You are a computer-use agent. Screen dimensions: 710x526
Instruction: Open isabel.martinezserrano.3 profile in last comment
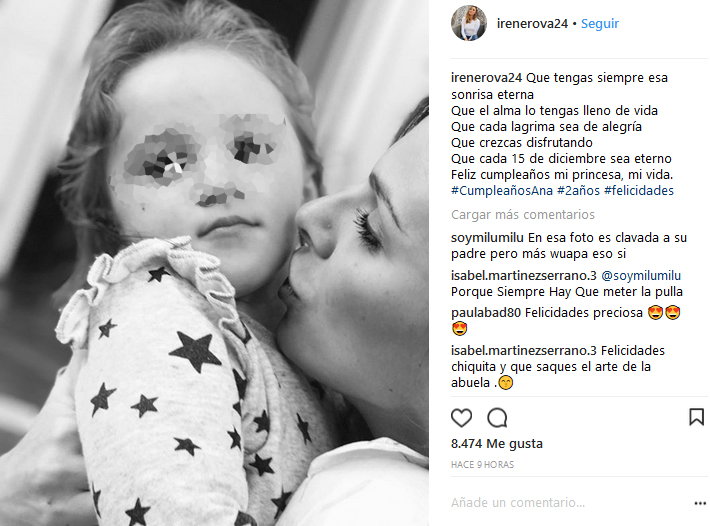[x=524, y=351]
